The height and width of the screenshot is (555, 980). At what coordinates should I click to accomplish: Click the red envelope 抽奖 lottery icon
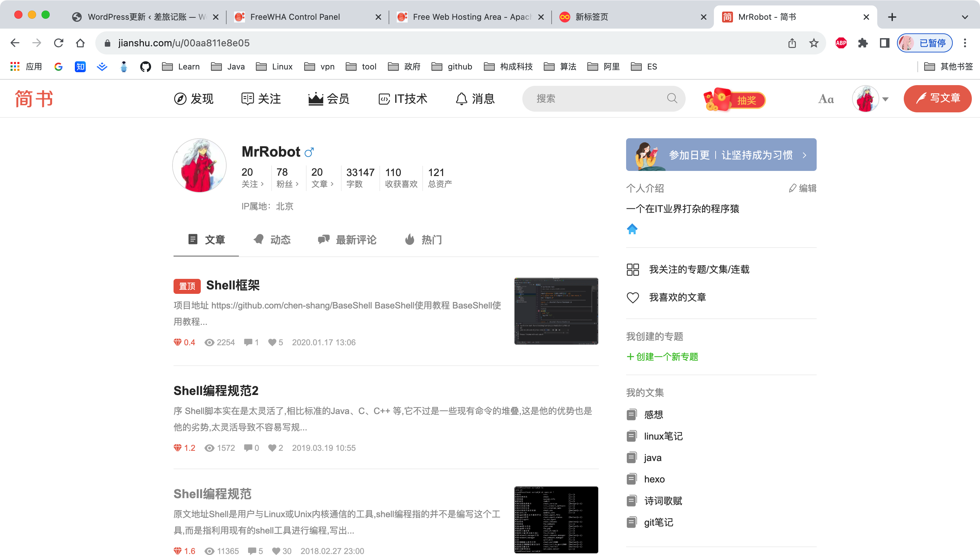(x=734, y=99)
